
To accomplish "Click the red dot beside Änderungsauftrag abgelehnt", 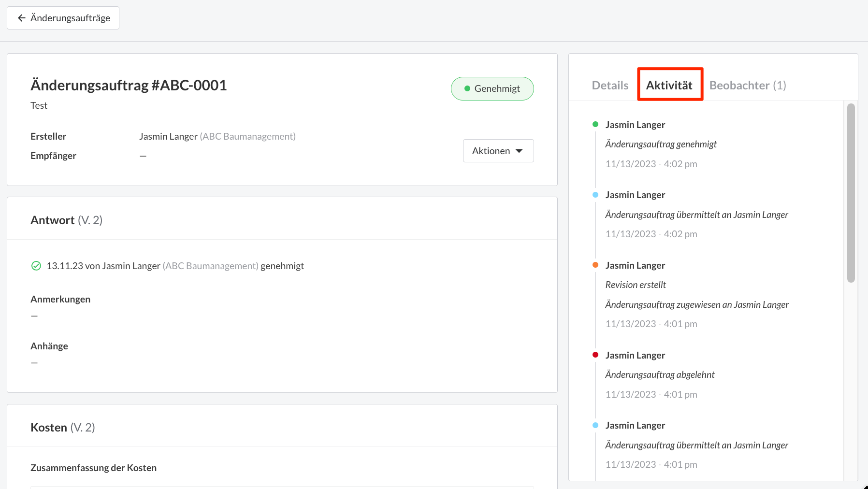I will (x=595, y=355).
